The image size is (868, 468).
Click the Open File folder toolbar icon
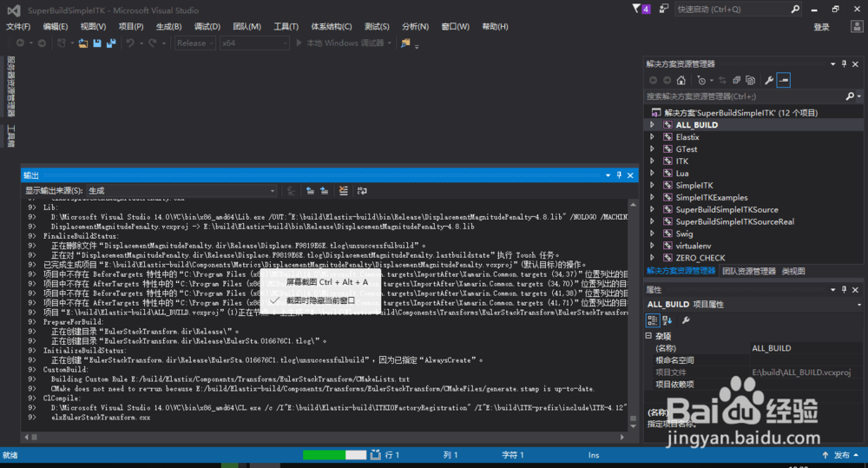(x=83, y=43)
